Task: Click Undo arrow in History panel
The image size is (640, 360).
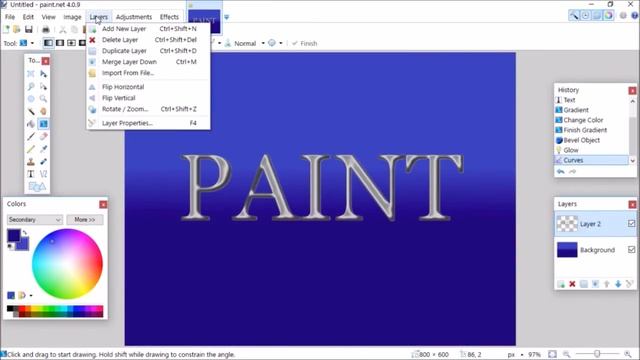Action: point(561,171)
